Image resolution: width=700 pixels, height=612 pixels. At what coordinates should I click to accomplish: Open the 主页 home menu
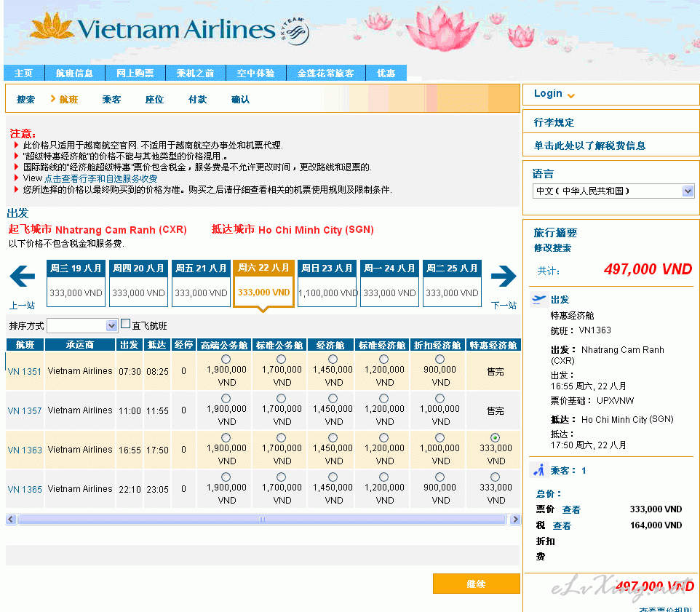(x=24, y=73)
